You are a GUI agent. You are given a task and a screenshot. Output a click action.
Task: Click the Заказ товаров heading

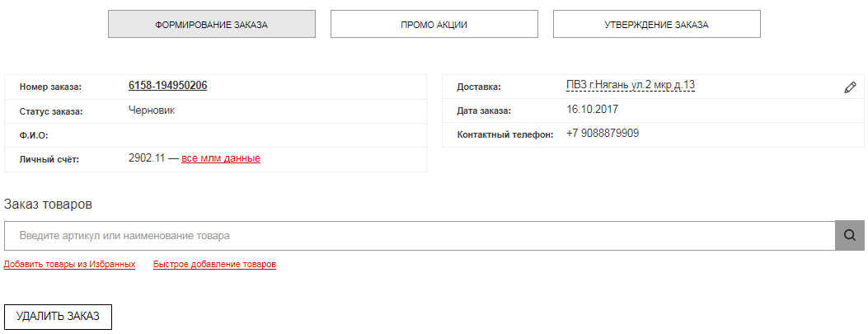(x=48, y=204)
